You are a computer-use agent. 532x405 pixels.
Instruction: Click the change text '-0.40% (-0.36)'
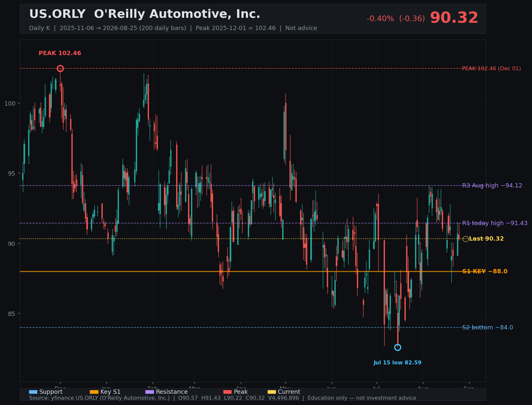point(396,19)
